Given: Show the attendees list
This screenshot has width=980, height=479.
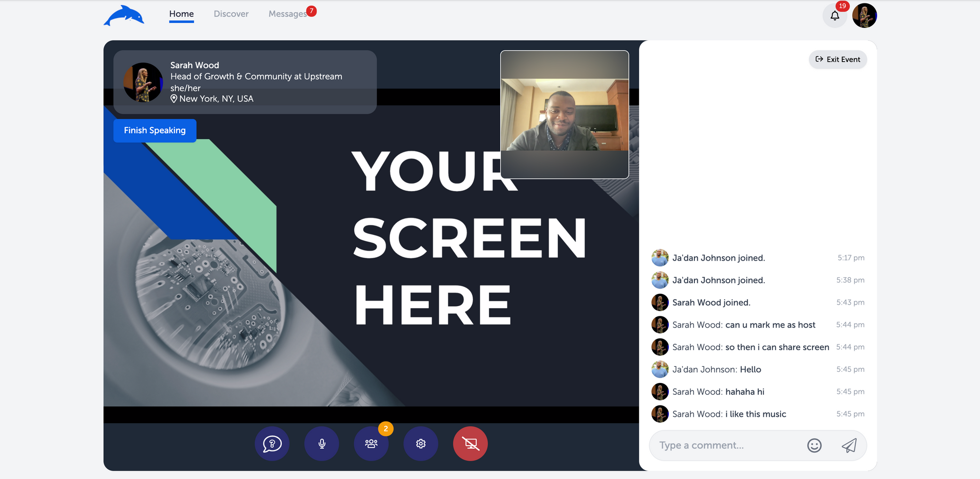Looking at the screenshot, I should (x=371, y=444).
